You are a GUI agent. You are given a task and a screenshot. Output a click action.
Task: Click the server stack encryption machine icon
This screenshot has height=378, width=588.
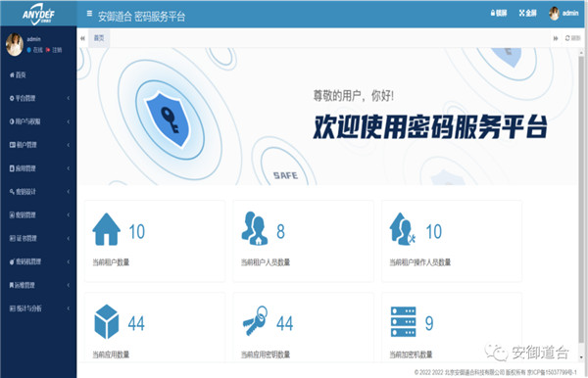coord(403,322)
